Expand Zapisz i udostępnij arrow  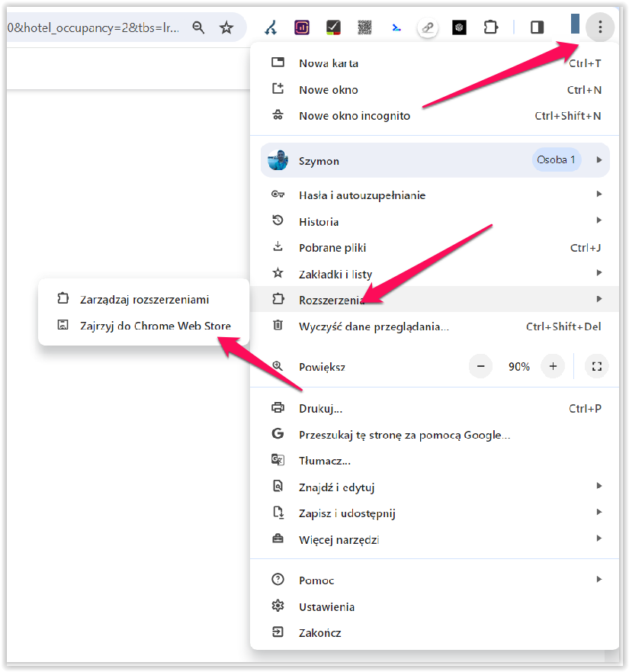[599, 512]
